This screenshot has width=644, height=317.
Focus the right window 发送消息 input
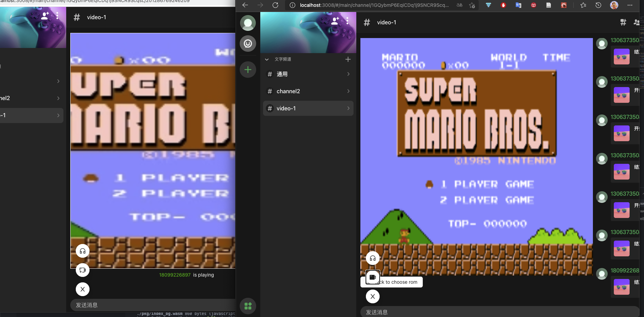500,312
